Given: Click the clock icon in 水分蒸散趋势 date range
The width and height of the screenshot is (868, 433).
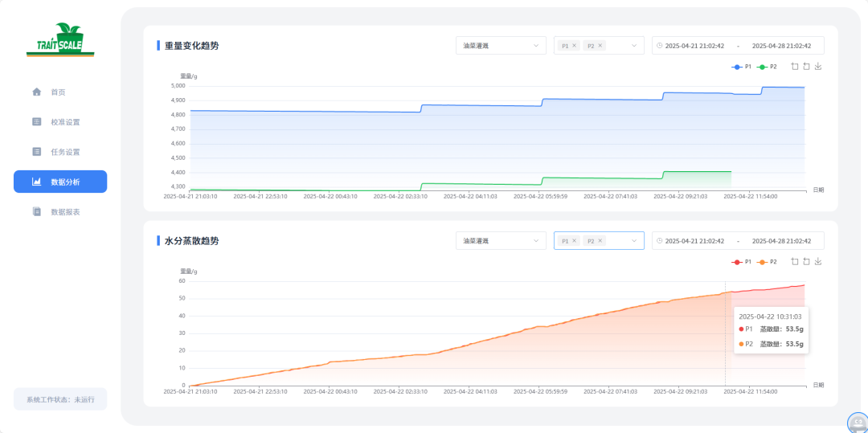Looking at the screenshot, I should tap(659, 240).
